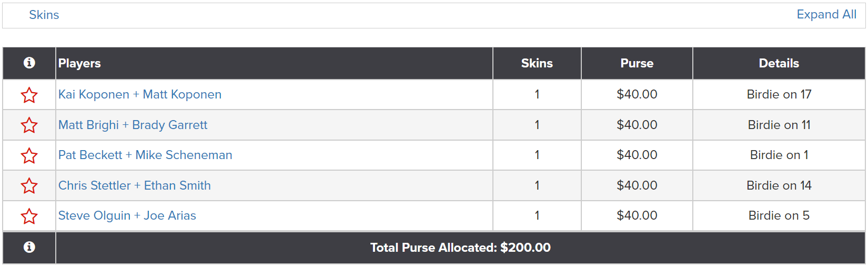Image resolution: width=868 pixels, height=266 pixels.
Task: Click the star icon beside Steve Olguin + Joe Arias
Action: tap(29, 216)
